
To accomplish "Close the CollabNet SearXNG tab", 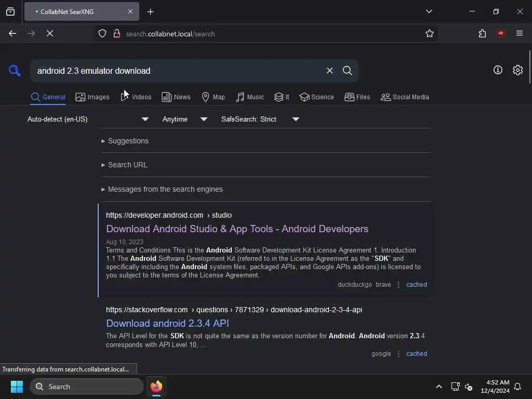I will [130, 11].
